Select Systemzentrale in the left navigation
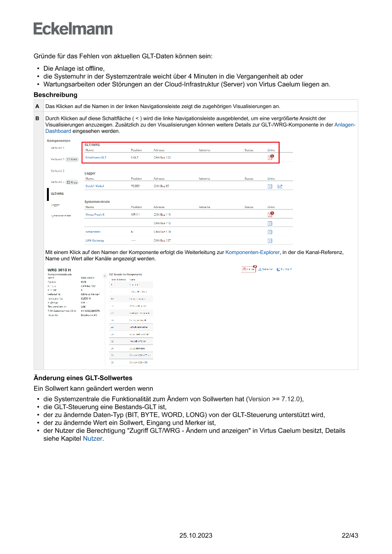This screenshot has width=392, height=554. (x=61, y=216)
